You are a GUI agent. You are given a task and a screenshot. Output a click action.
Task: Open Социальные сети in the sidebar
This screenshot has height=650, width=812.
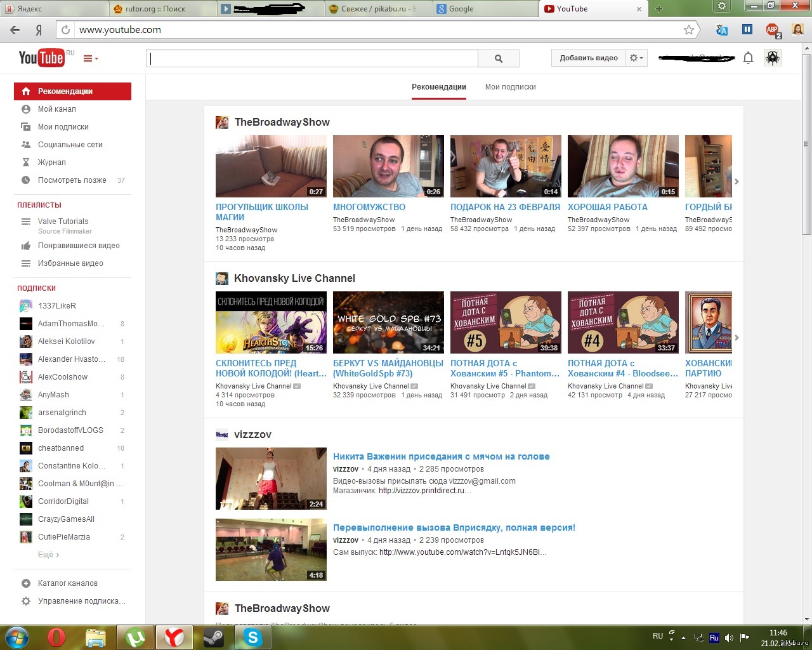click(70, 145)
